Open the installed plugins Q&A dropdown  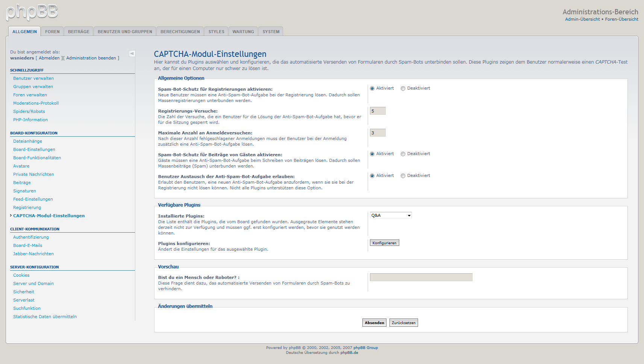[x=391, y=215]
